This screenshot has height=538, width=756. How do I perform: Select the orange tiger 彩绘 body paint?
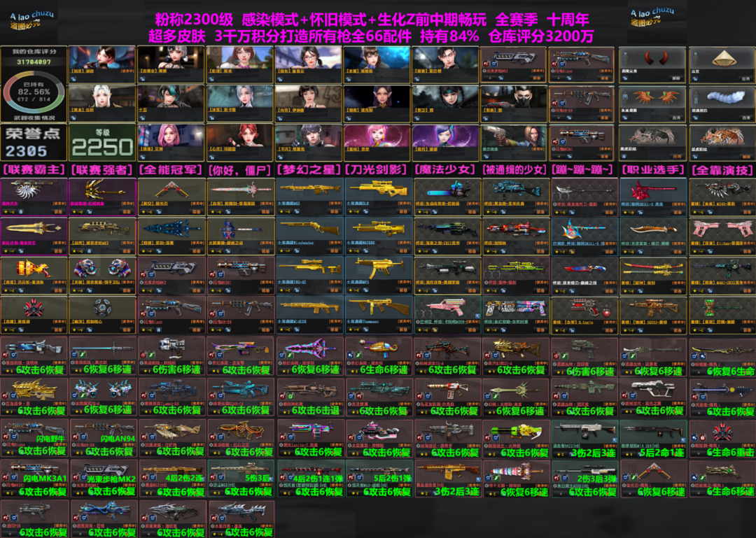click(x=722, y=143)
